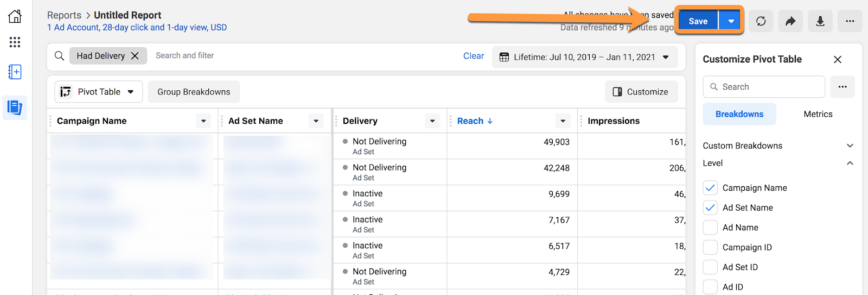
Task: Open the home icon in left sidebar
Action: tap(15, 16)
